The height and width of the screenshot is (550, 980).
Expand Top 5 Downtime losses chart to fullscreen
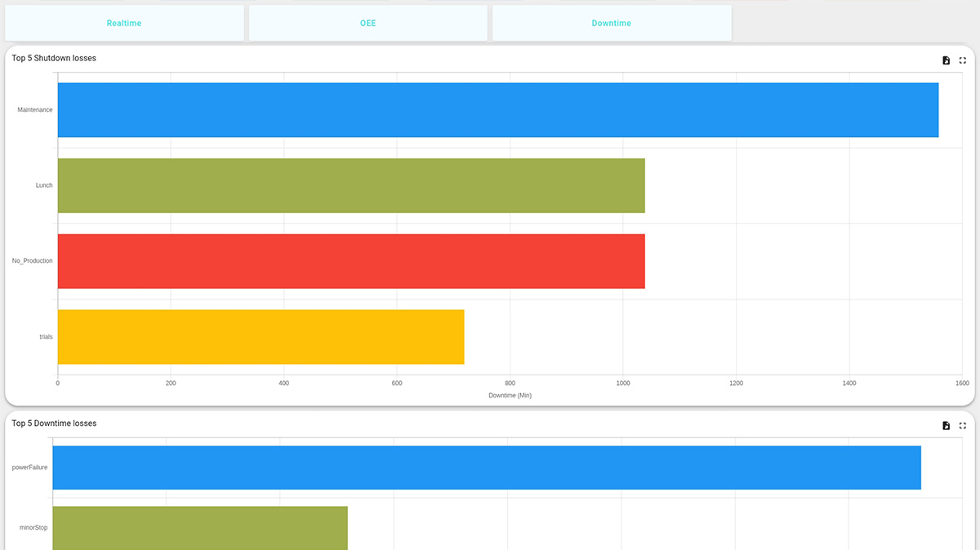pyautogui.click(x=962, y=425)
